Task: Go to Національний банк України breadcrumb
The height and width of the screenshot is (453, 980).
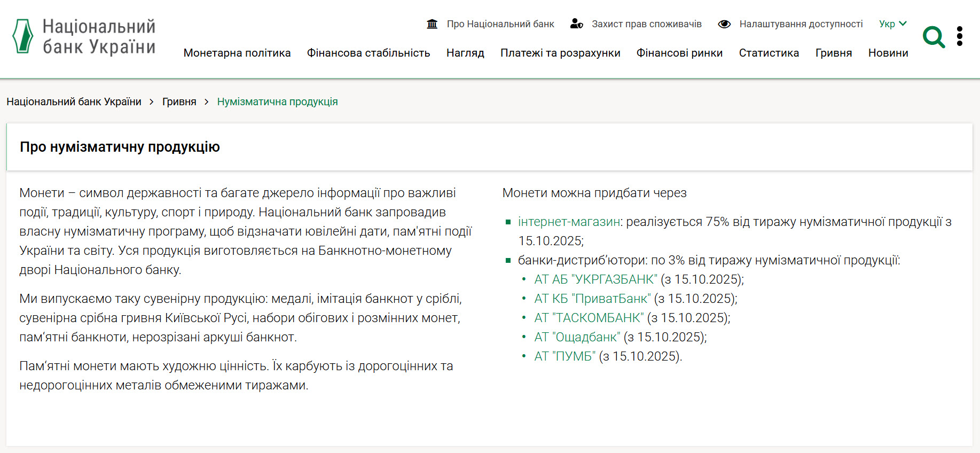Action: (74, 101)
